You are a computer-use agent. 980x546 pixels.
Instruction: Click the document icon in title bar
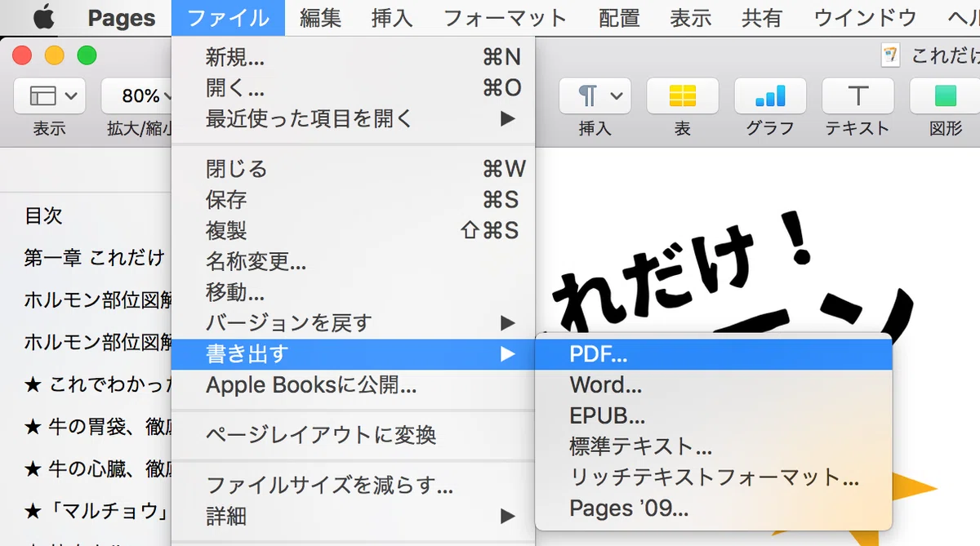(x=890, y=55)
